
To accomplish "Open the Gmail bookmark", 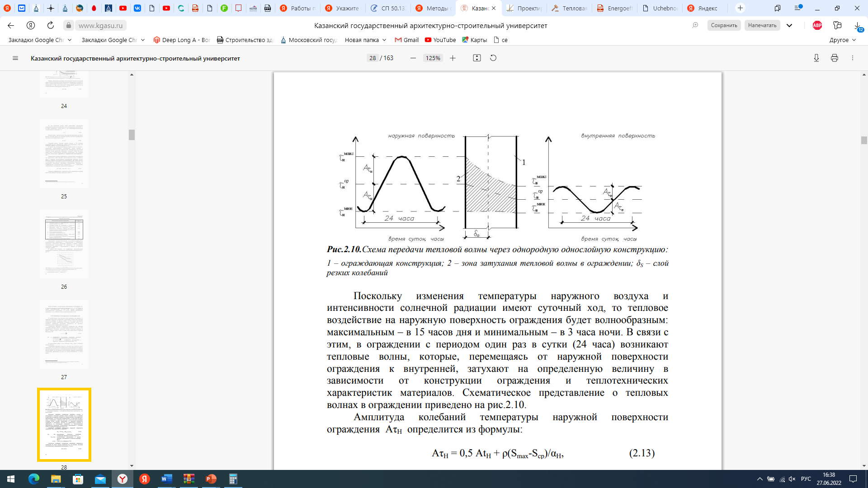I will (x=406, y=40).
